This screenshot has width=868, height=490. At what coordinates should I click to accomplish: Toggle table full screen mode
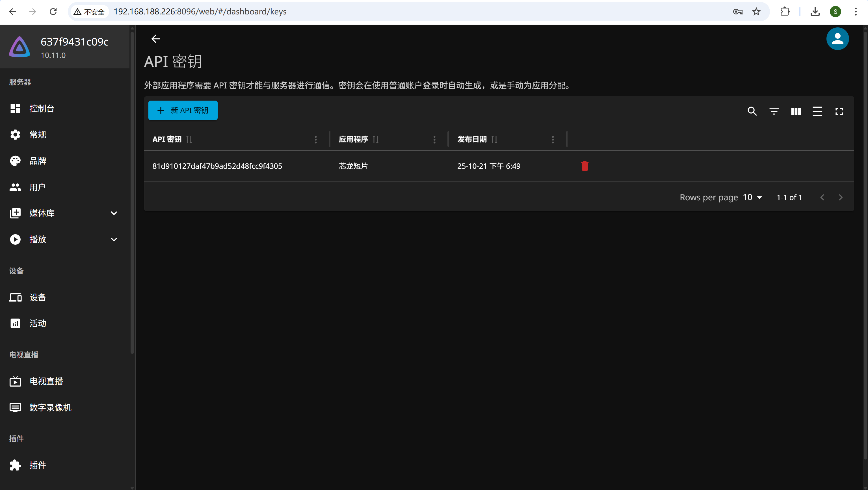click(839, 111)
